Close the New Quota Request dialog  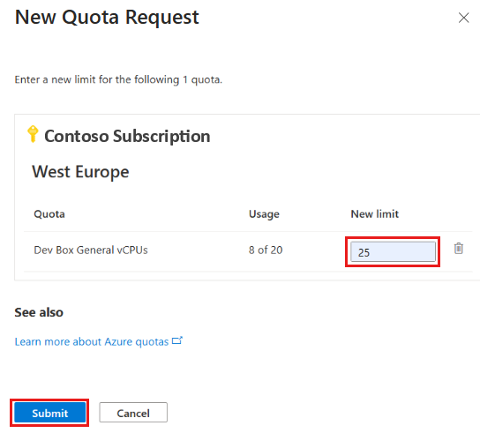coord(463,18)
